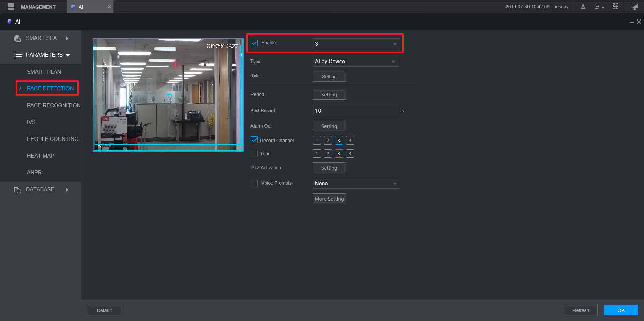Click the More Setting button
This screenshot has width=644, height=321.
(x=329, y=199)
